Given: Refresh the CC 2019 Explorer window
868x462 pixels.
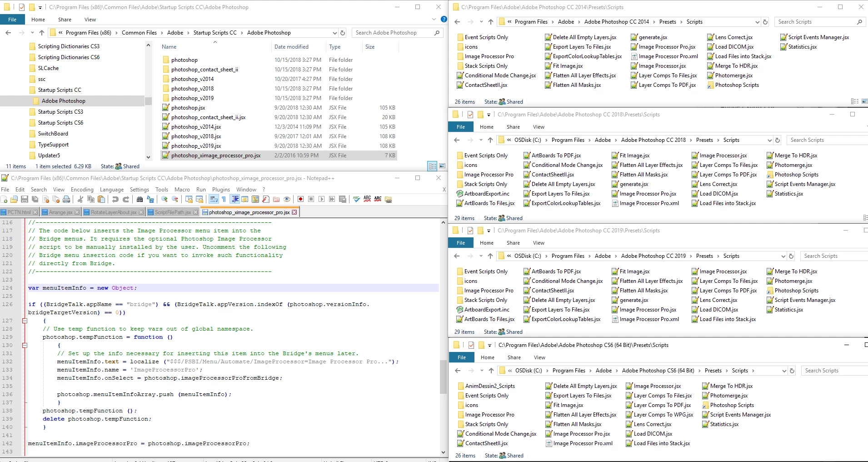Looking at the screenshot, I should [x=791, y=256].
